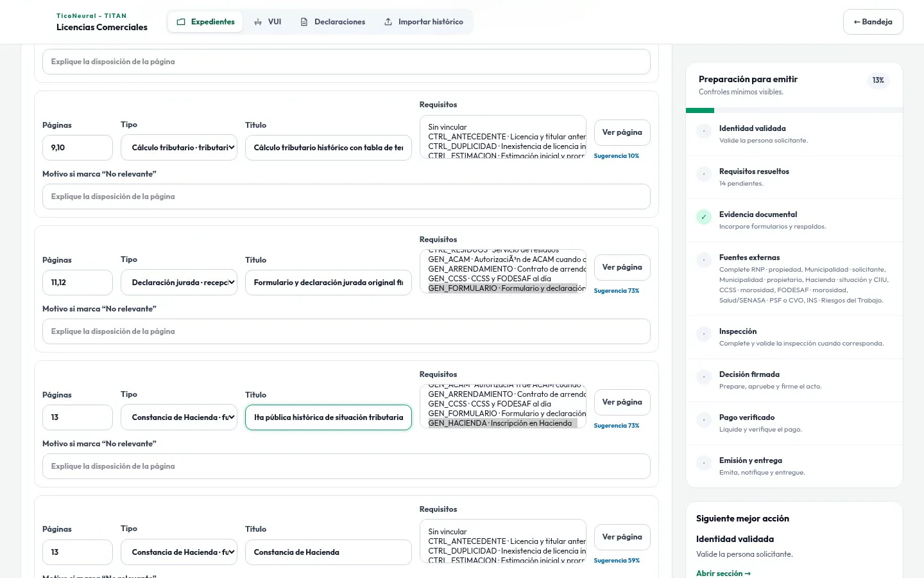Click Pago verificado status icon
Image resolution: width=924 pixels, height=578 pixels.
(x=704, y=420)
